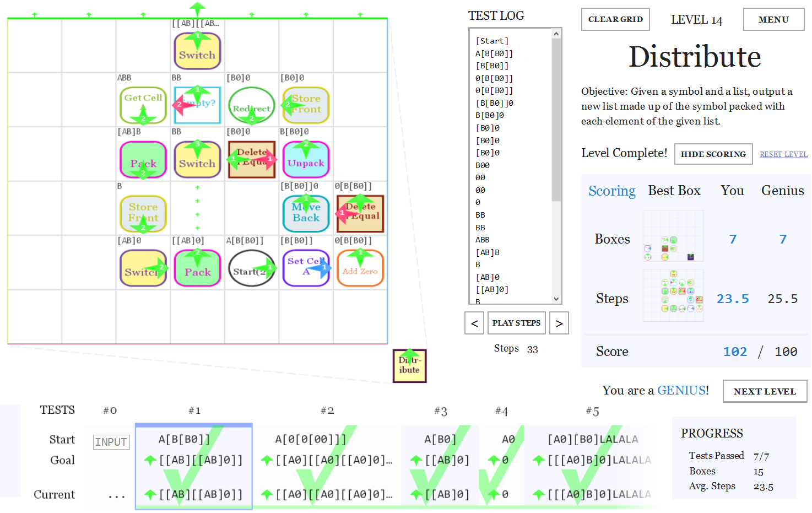Click the Distribute box below the grid
Viewport: 812px width, 513px height.
coord(409,365)
